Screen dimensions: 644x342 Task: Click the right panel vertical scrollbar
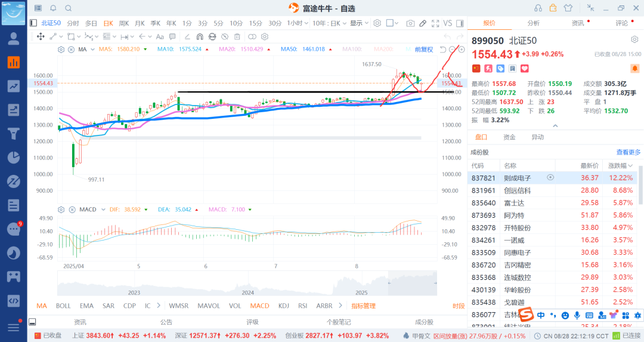(x=640, y=186)
